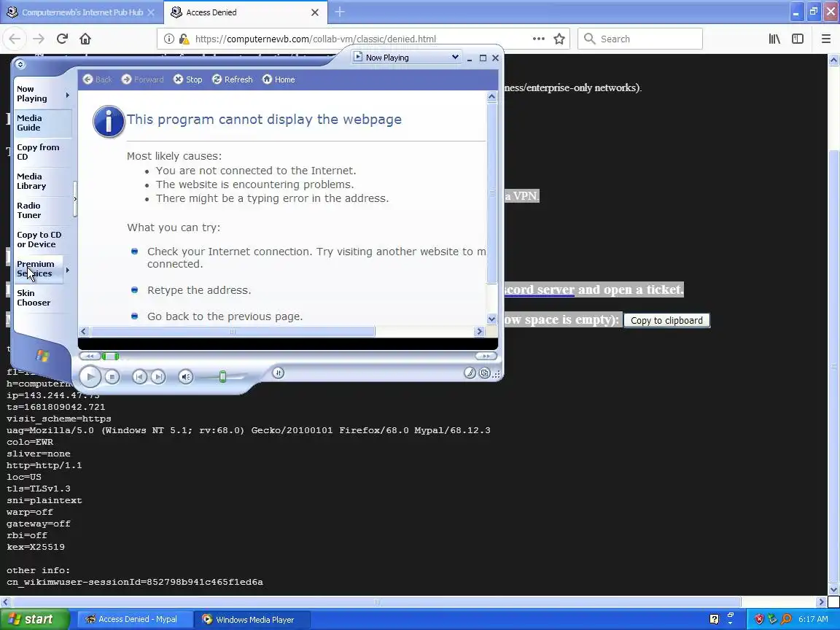This screenshot has width=840, height=630.
Task: Click the browser address bar URL
Action: tap(315, 39)
